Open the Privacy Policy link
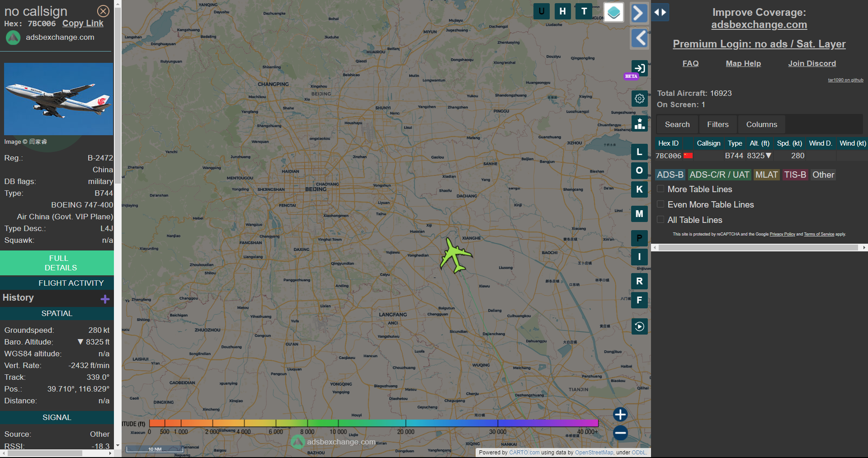 [x=782, y=234]
